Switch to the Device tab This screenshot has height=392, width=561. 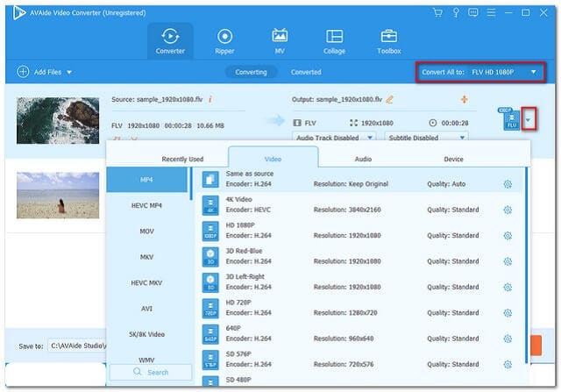click(x=453, y=159)
